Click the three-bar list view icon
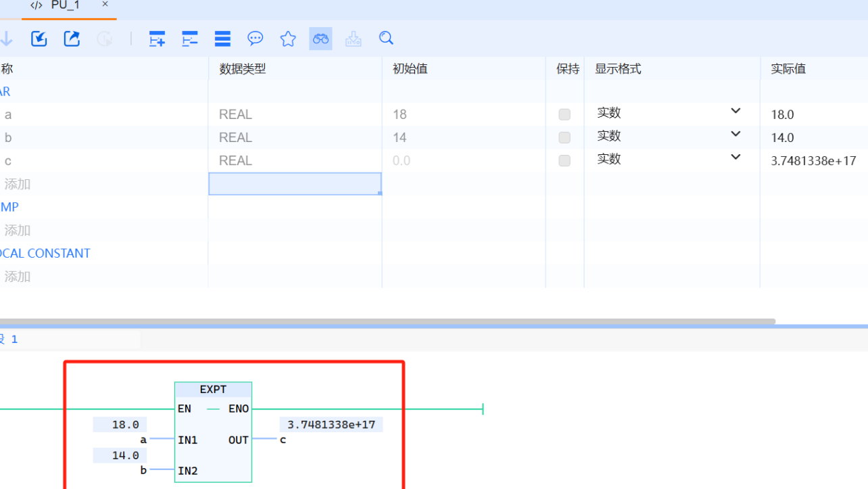868x489 pixels. pyautogui.click(x=222, y=39)
